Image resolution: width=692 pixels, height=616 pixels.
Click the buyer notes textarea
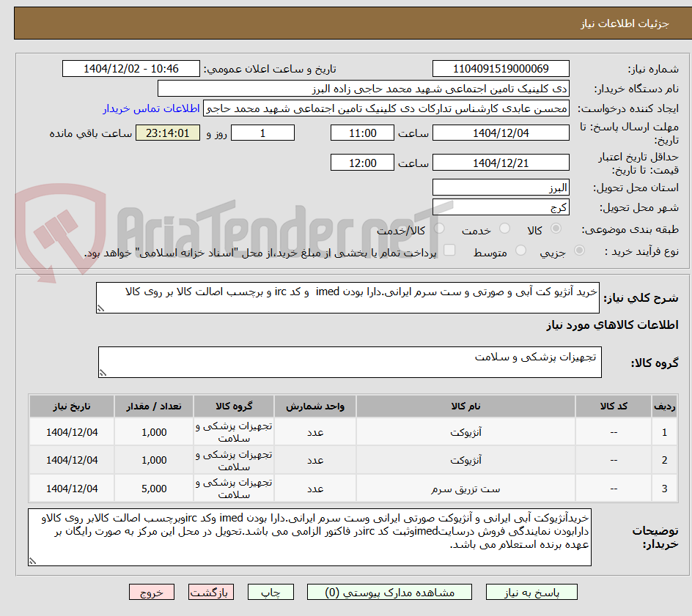(309, 537)
